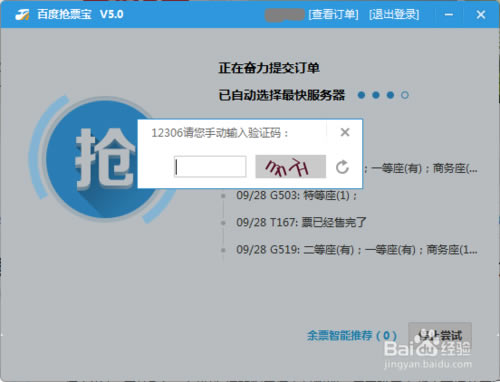Screen dimensions: 500x382
Task: Click the 已自动选择最快服务器 text
Action: (x=282, y=95)
